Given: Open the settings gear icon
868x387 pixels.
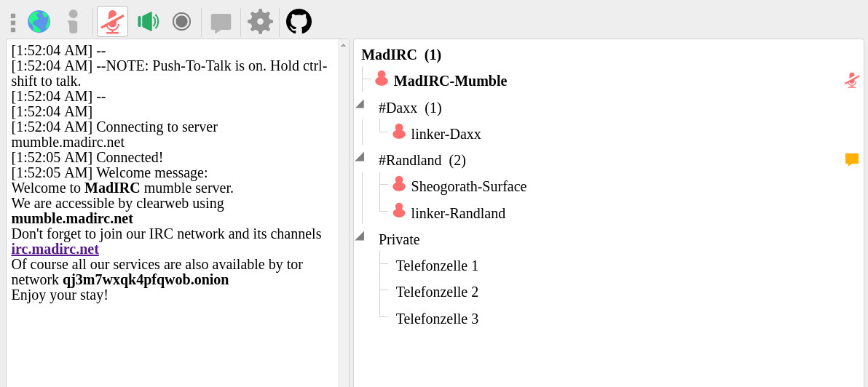Looking at the screenshot, I should [x=260, y=22].
